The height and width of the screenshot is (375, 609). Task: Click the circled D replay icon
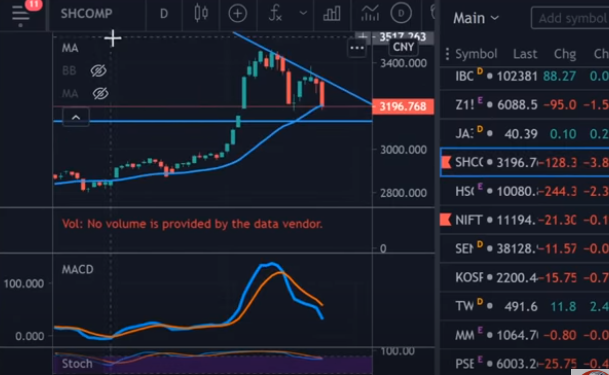400,14
